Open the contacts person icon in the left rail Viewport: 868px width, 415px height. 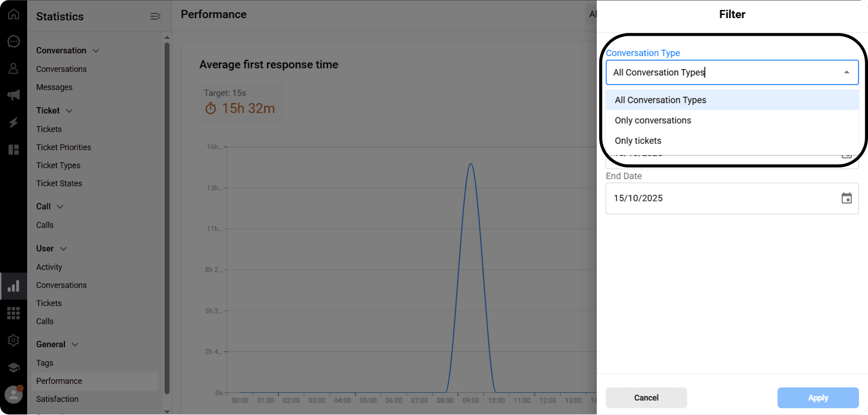(14, 68)
